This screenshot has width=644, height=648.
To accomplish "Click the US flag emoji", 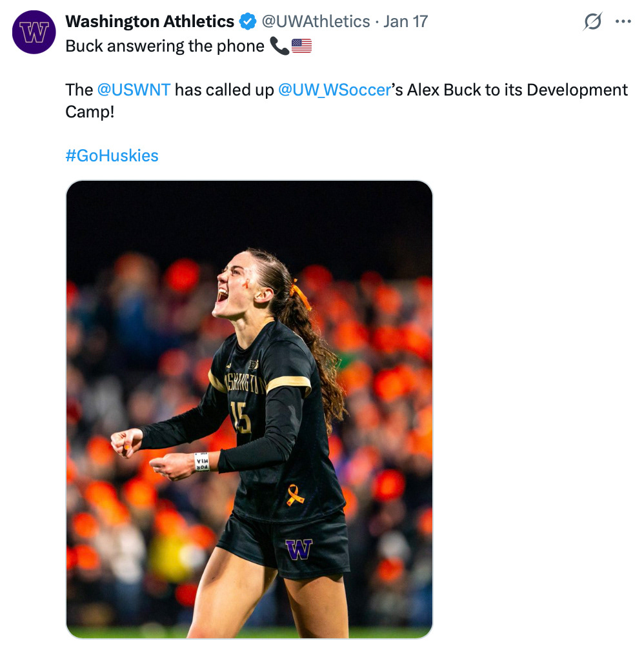I will 301,46.
